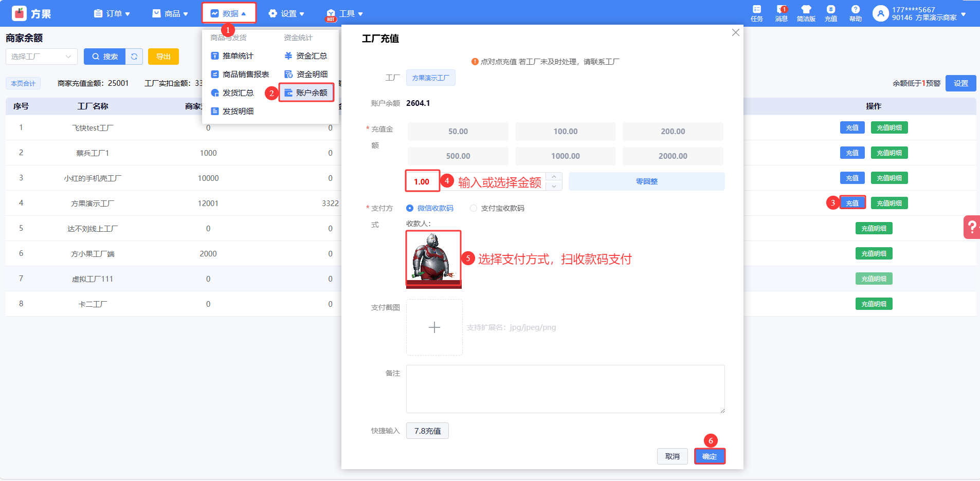The image size is (980, 481).
Task: Choose the 500.00 recharge amount
Action: [x=458, y=156]
